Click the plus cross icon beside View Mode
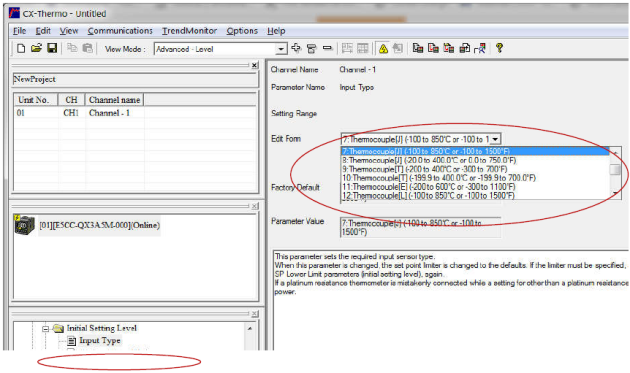This screenshot has height=373, width=630. (296, 48)
